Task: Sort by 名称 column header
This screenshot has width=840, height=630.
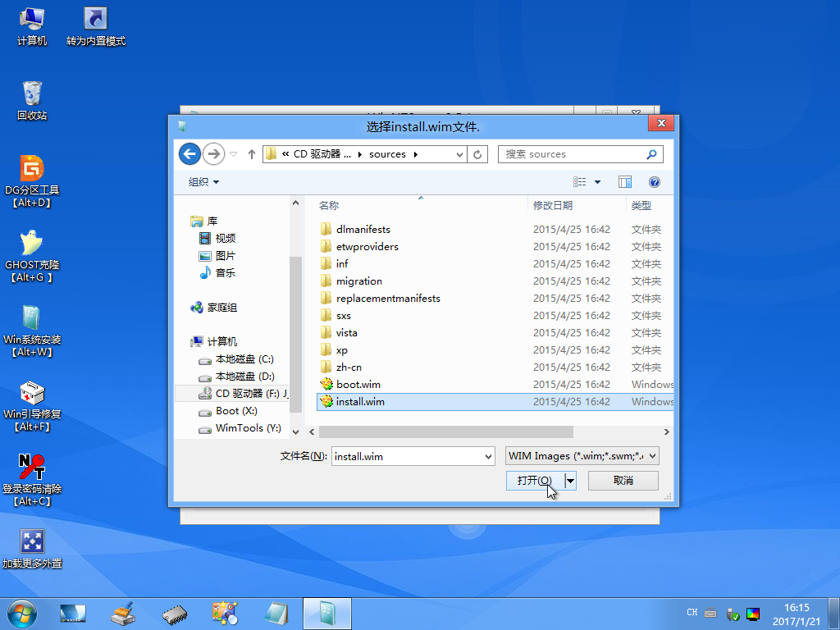Action: pyautogui.click(x=421, y=205)
